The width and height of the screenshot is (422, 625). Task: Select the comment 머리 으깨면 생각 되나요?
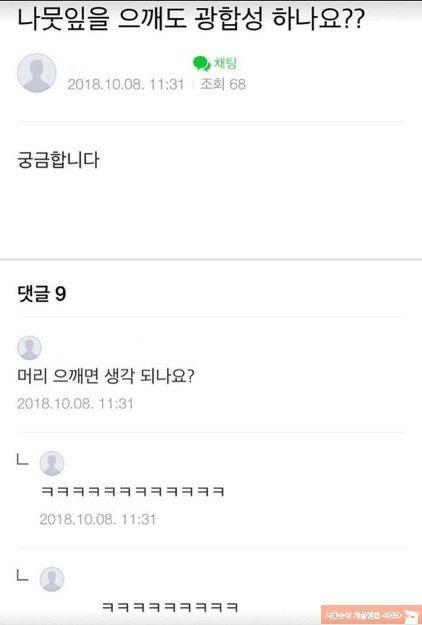click(106, 376)
